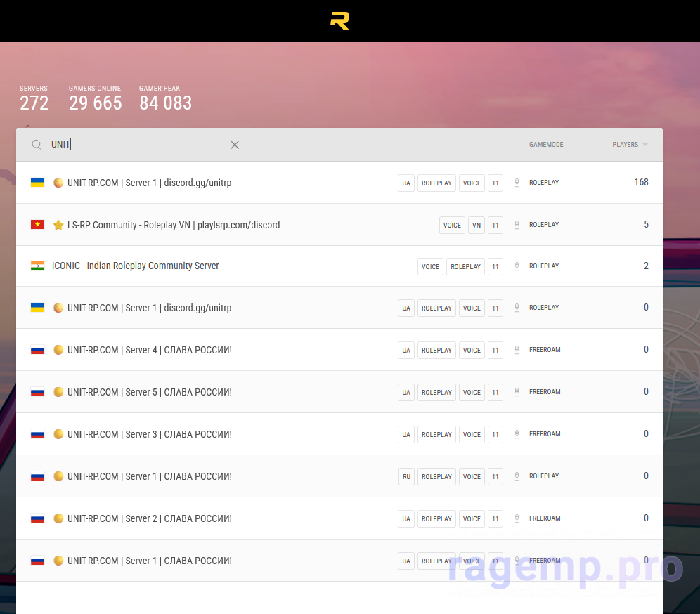This screenshot has width=700, height=614.
Task: Click VOICE tag on Server 3 row
Action: click(472, 435)
